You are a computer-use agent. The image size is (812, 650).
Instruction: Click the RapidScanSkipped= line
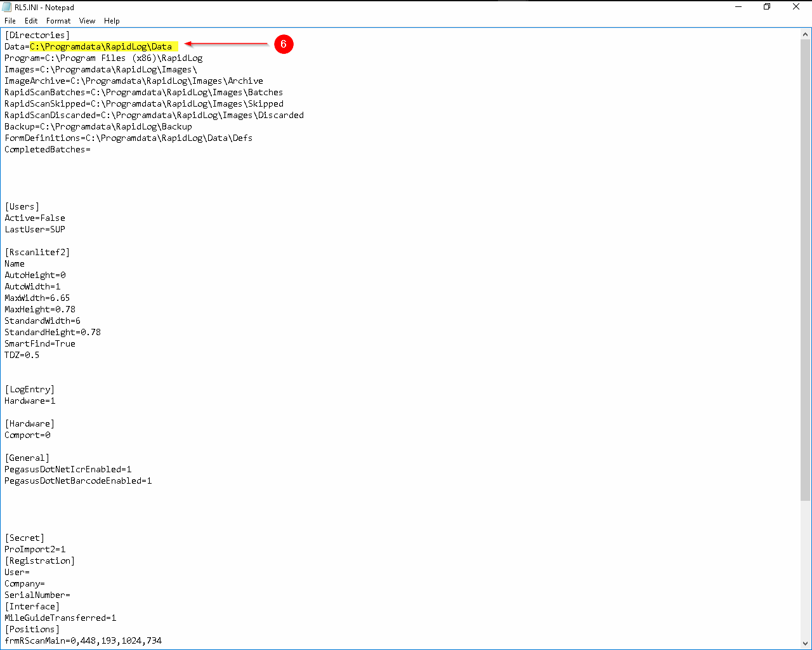(144, 103)
